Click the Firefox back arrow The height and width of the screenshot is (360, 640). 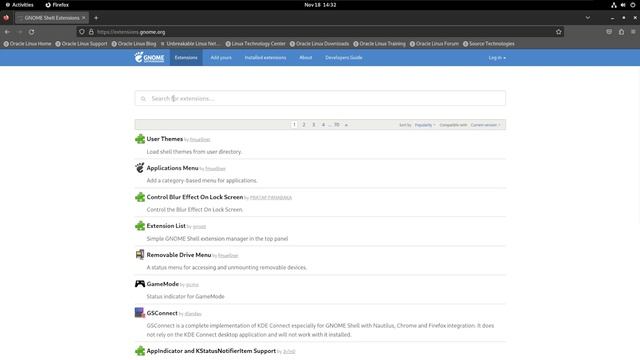pos(7,32)
